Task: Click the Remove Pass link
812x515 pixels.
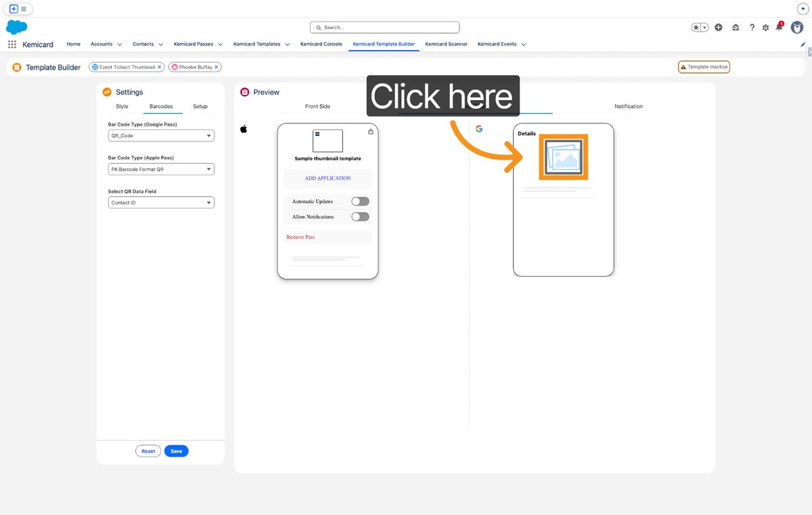Action: point(300,237)
